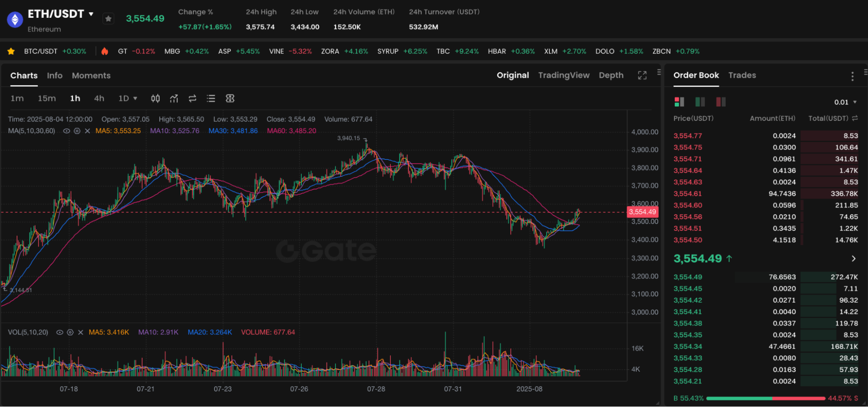Click the buy/sell ratio bar

tap(766, 398)
